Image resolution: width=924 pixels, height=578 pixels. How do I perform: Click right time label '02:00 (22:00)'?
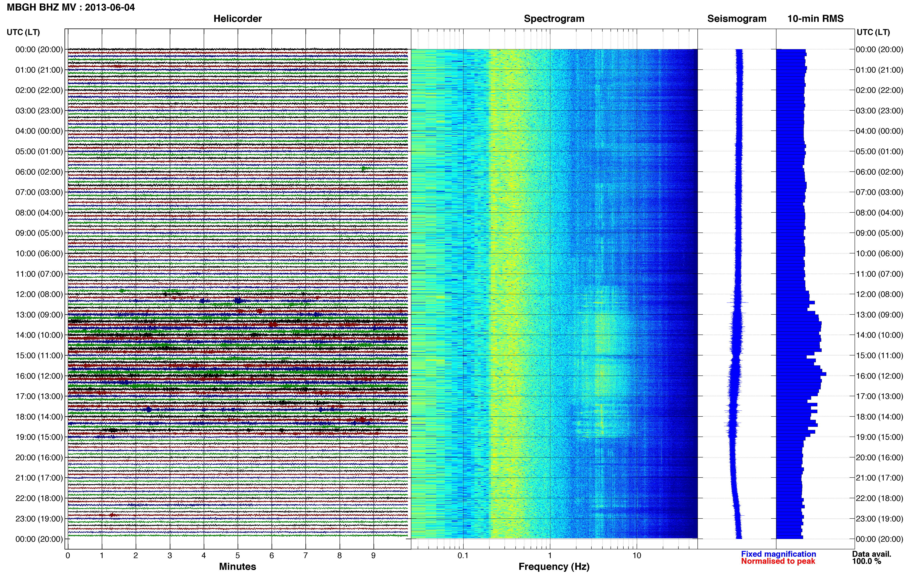(x=879, y=91)
